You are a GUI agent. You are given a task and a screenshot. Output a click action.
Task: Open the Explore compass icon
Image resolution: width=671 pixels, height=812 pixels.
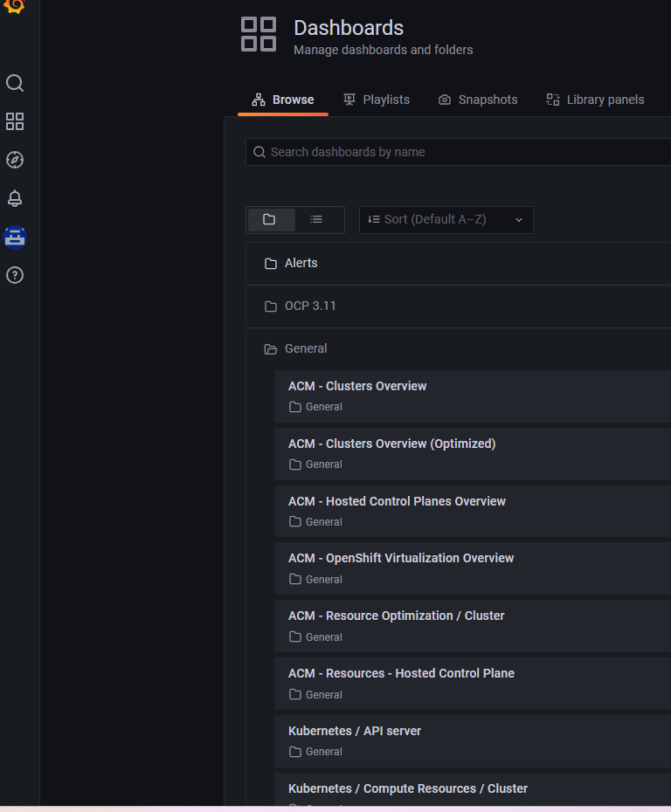point(15,160)
